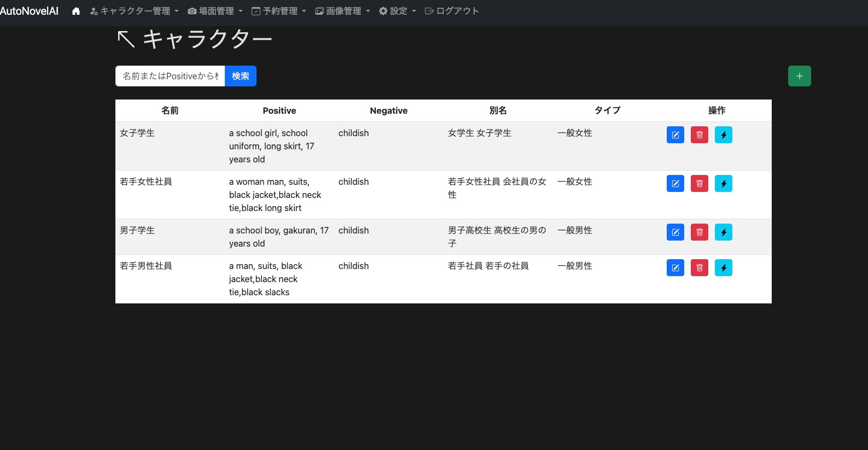Screen dimensions: 868x450
Task: Expand the キャラクター管理 dropdown menu
Action: click(135, 11)
